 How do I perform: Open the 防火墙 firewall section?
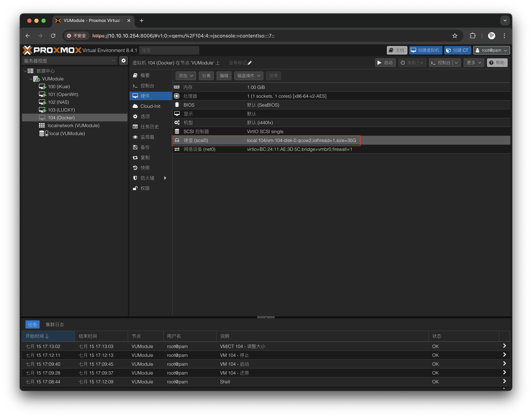(x=147, y=178)
